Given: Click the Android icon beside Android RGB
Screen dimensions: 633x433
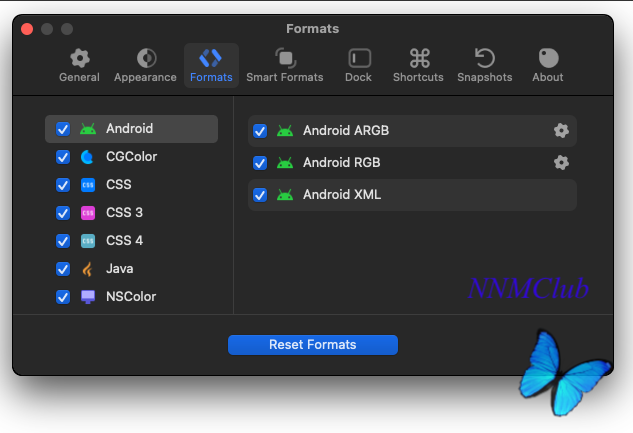Looking at the screenshot, I should (285, 163).
